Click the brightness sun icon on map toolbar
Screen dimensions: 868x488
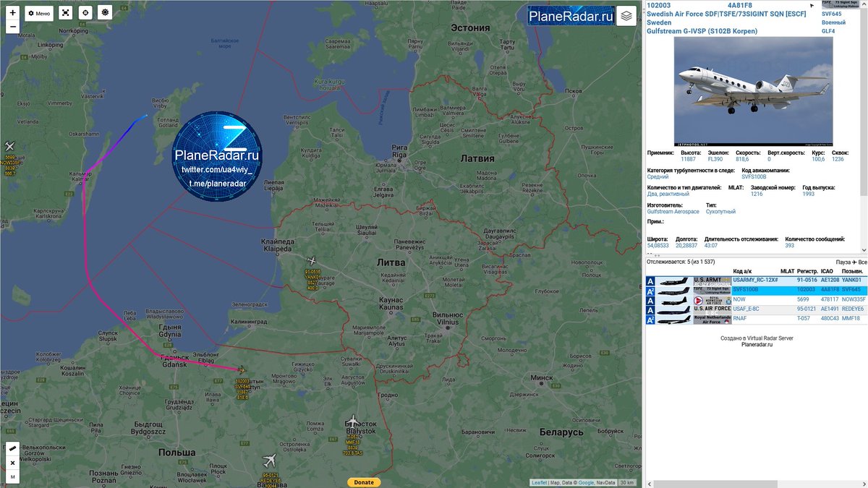click(106, 13)
